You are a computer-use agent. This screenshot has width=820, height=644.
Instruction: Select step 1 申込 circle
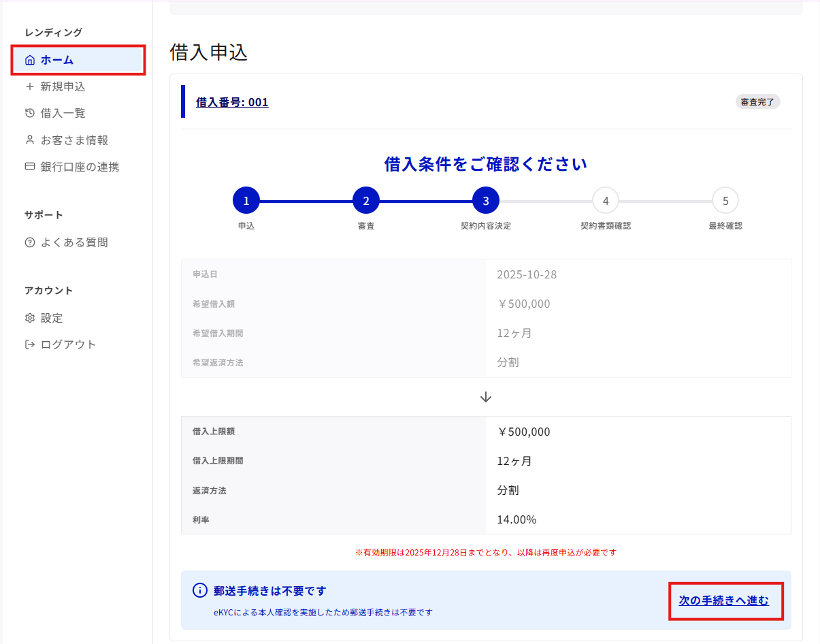click(x=246, y=201)
